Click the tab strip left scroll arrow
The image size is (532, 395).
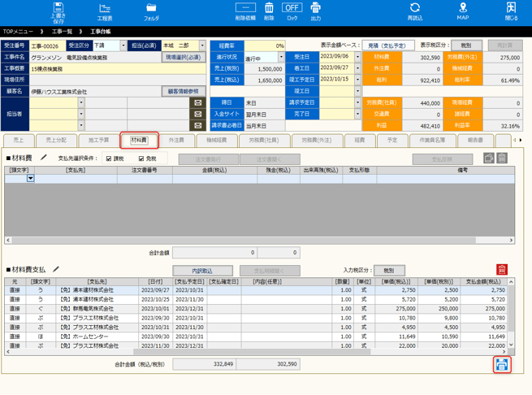pyautogui.click(x=515, y=140)
